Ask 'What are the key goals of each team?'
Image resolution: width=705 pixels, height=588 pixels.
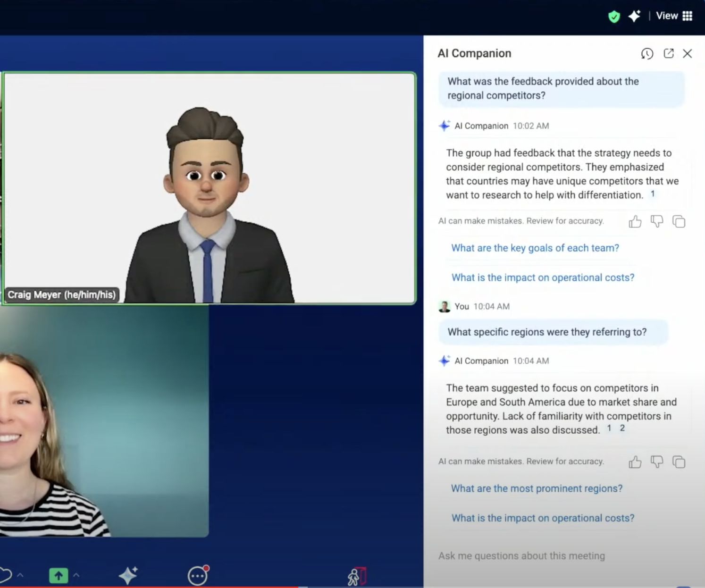tap(535, 248)
